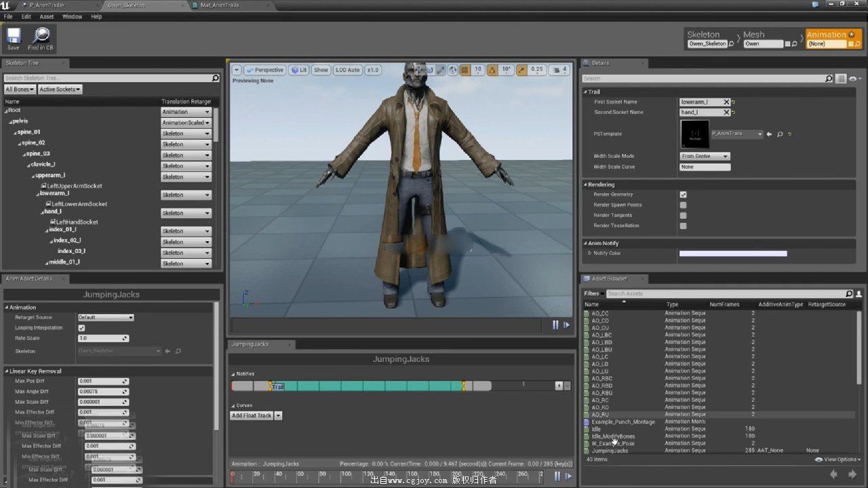Screen dimensions: 868x488
Task: Pause playback under the viewport
Action: (555, 325)
